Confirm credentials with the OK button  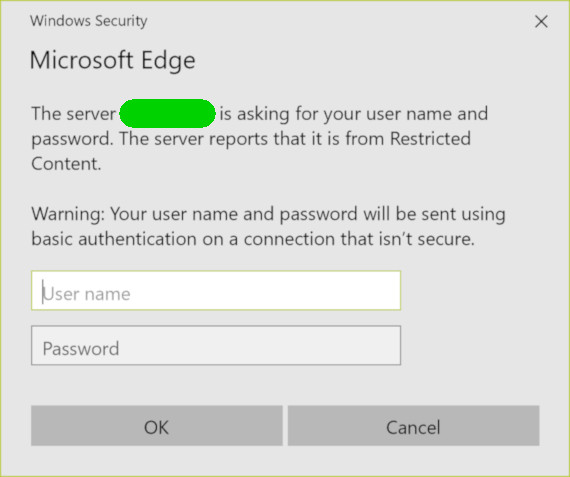click(157, 426)
